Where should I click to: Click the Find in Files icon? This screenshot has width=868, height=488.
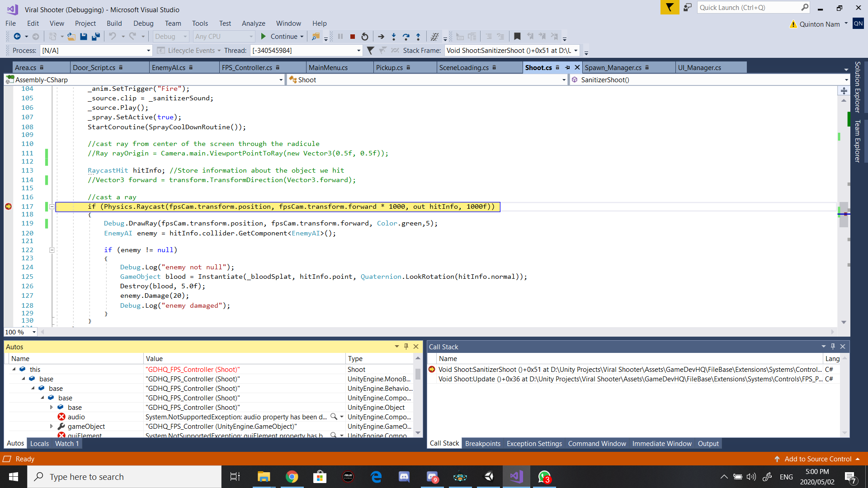point(316,37)
